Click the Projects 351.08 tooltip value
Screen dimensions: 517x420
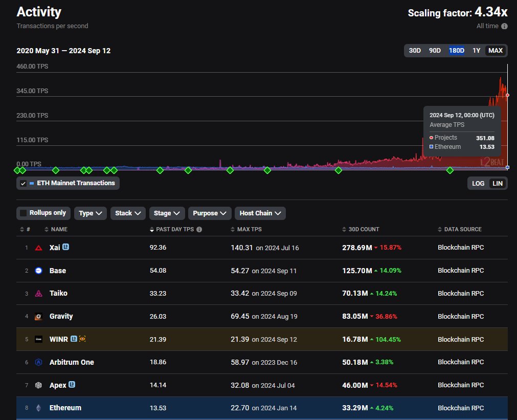click(x=485, y=138)
